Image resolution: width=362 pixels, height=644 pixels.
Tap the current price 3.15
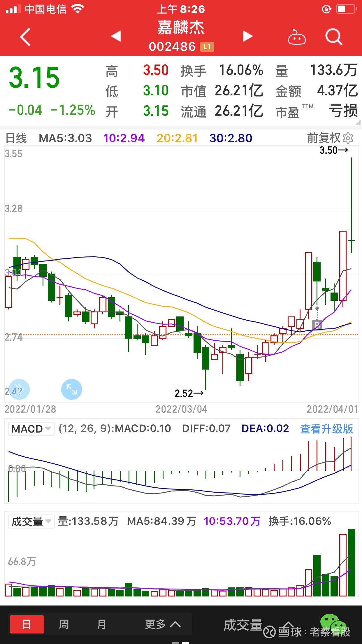pos(34,78)
